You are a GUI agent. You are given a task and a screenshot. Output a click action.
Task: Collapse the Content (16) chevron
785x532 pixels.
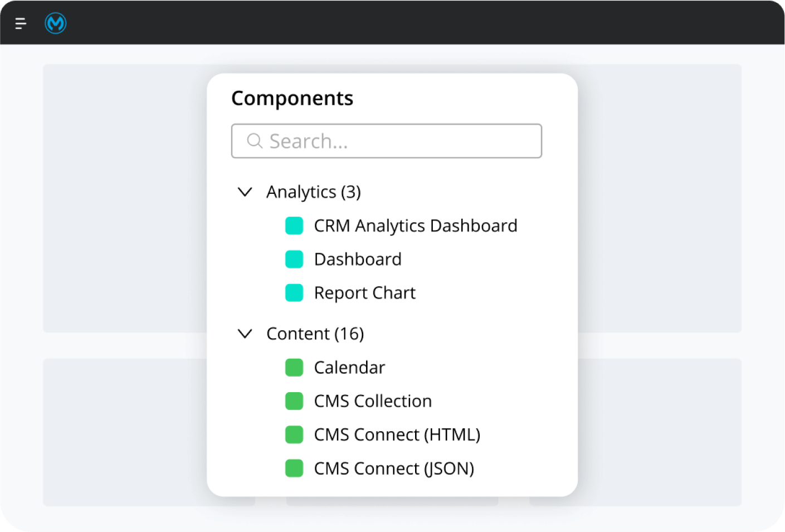245,334
